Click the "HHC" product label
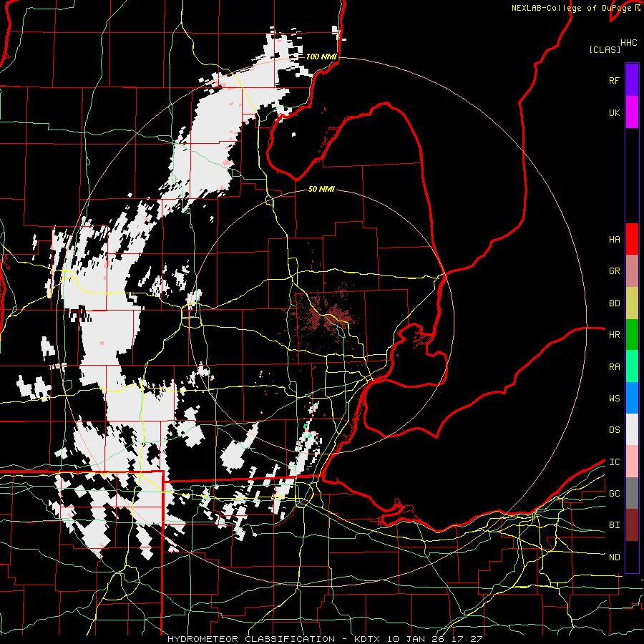This screenshot has height=644, width=644. 629,43
